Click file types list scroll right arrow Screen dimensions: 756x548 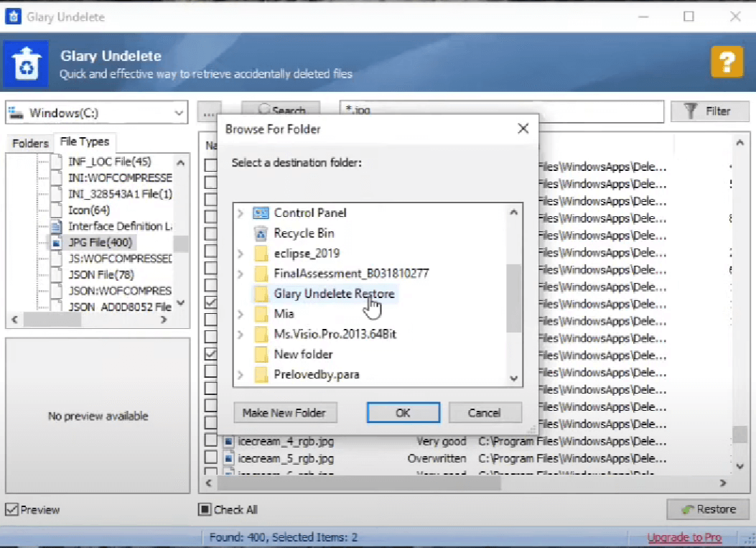164,320
